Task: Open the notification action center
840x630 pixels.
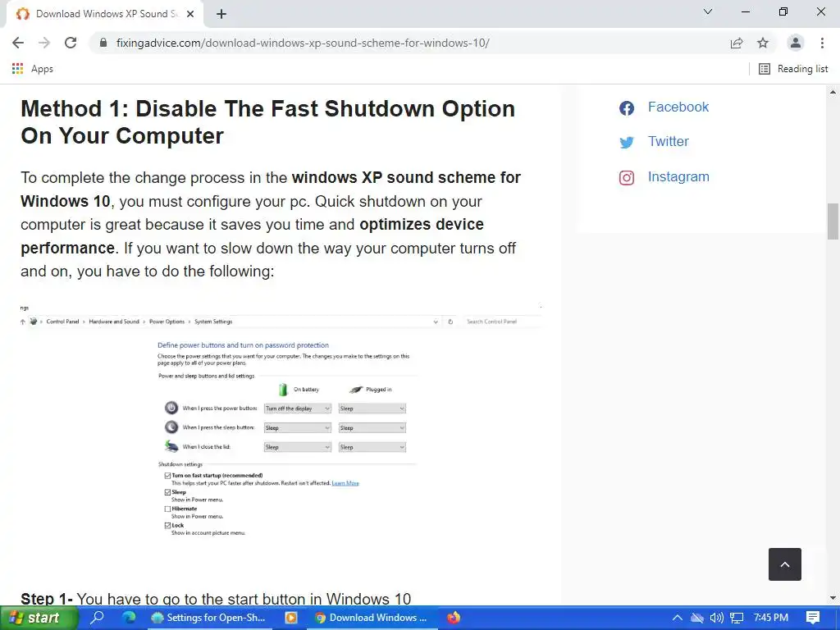Action: click(x=813, y=618)
